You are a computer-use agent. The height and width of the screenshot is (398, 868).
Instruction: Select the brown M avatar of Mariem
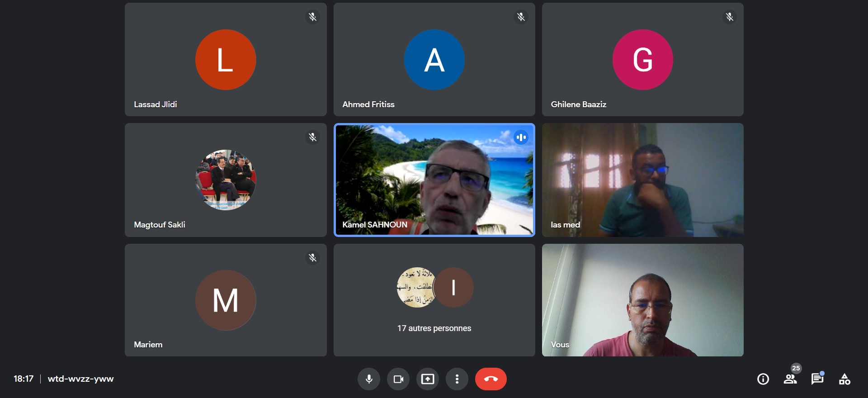[x=226, y=300]
